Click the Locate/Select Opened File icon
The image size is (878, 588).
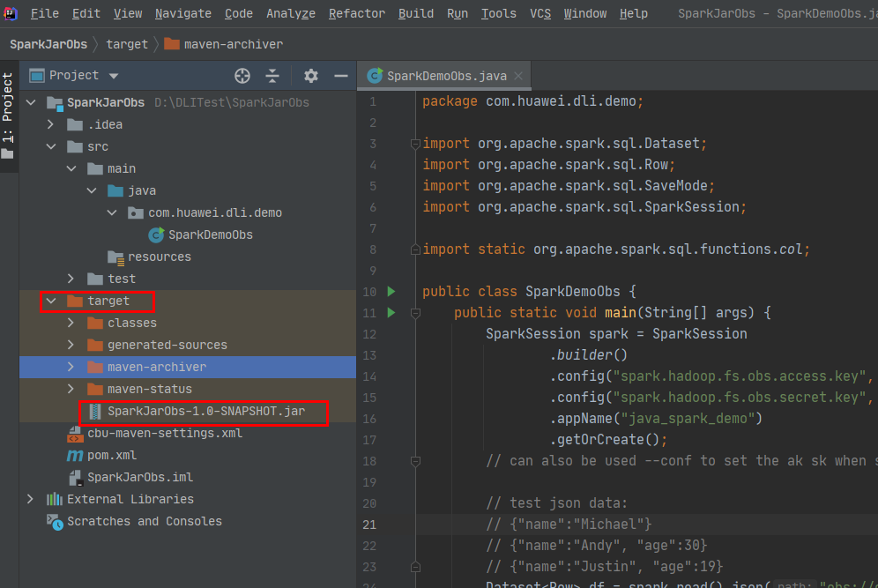(x=242, y=76)
